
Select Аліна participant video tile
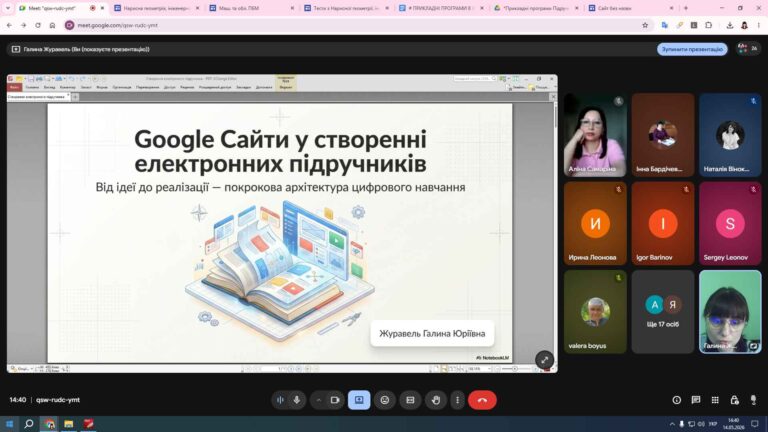[x=595, y=135]
